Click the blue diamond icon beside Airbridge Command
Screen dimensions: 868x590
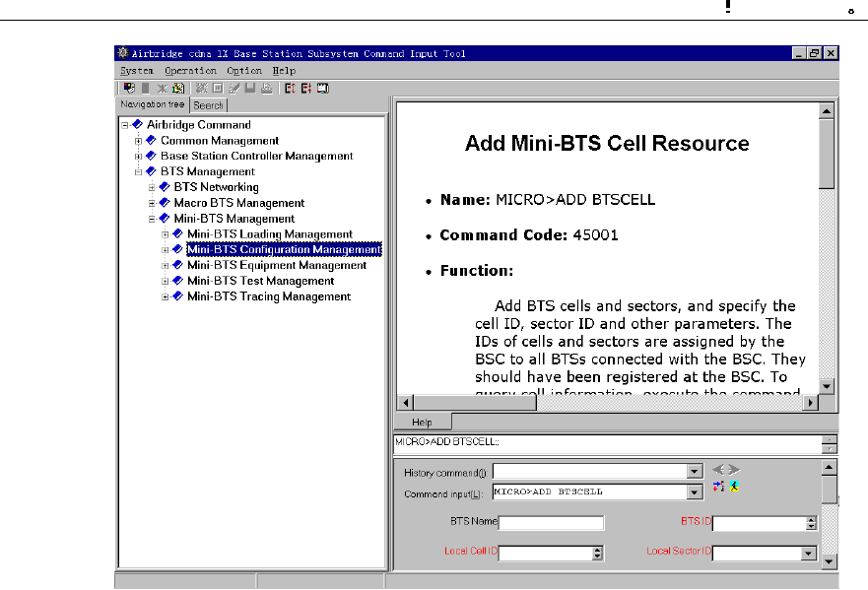coord(137,124)
